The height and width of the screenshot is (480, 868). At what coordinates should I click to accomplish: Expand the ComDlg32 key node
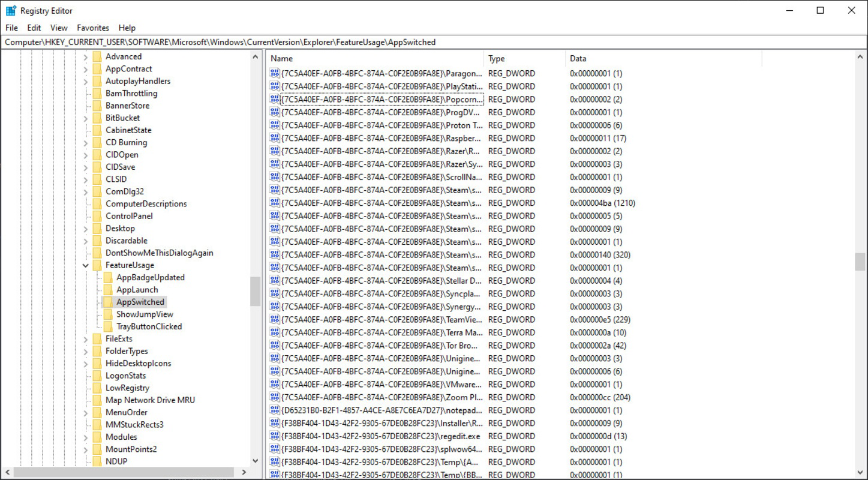[85, 192]
